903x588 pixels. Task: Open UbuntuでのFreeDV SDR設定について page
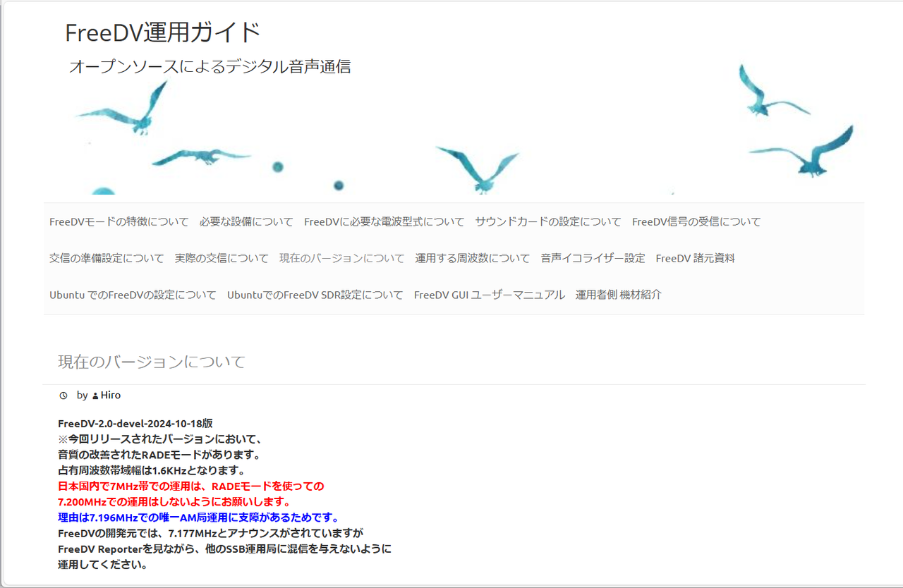tap(315, 295)
